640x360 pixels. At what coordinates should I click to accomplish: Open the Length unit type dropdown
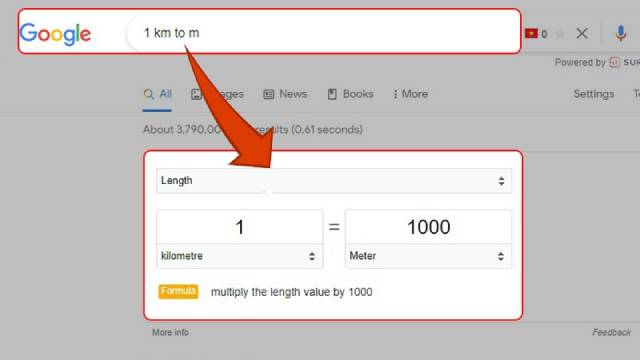click(334, 181)
